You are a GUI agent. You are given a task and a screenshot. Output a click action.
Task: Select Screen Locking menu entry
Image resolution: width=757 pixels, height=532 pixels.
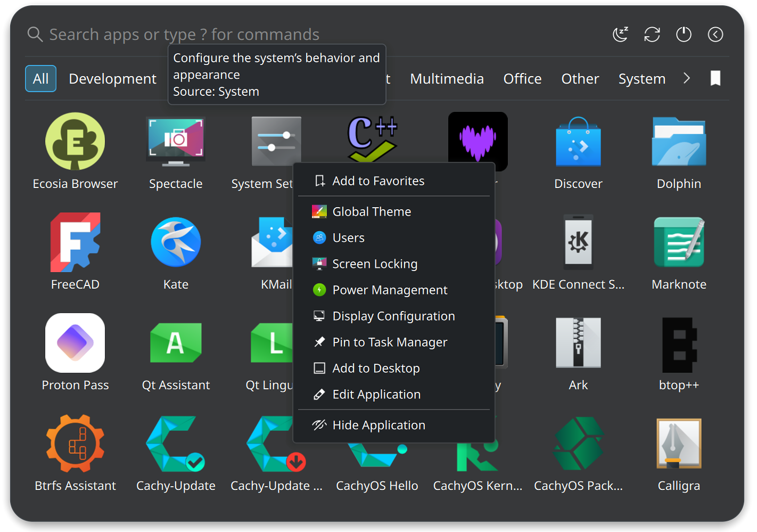click(x=394, y=264)
